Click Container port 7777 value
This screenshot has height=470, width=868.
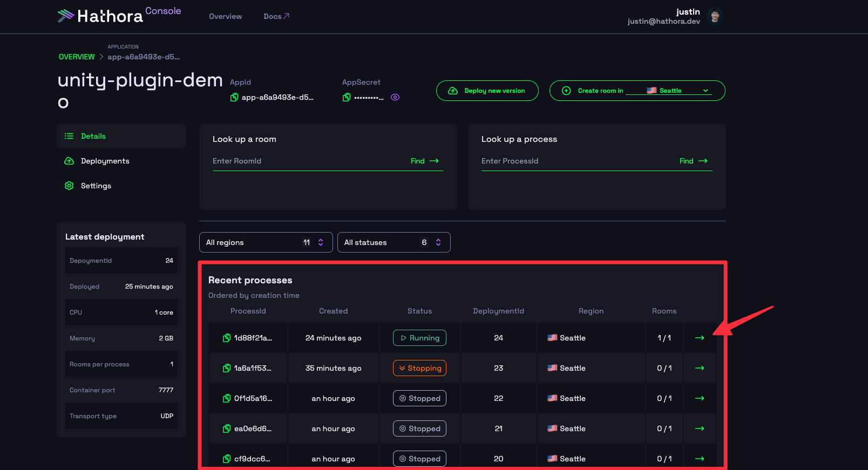[x=166, y=390]
